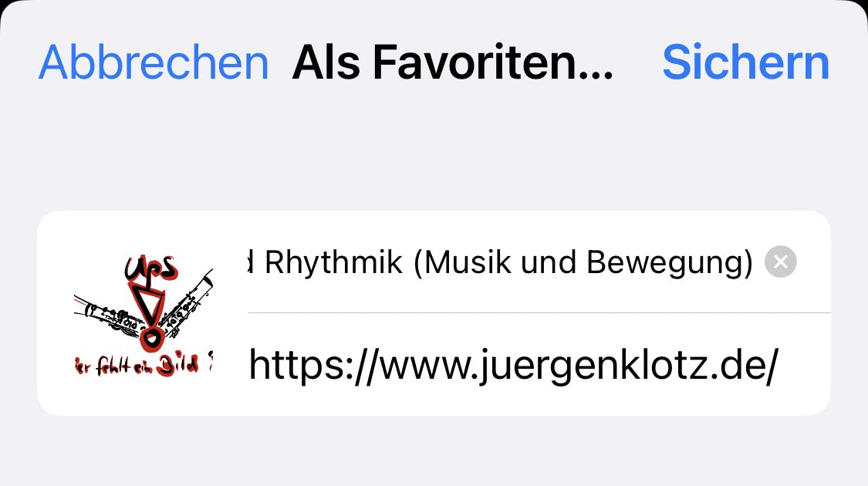868x486 pixels.
Task: Click the 'Als Favoriten...' sheet title
Action: pyautogui.click(x=453, y=62)
